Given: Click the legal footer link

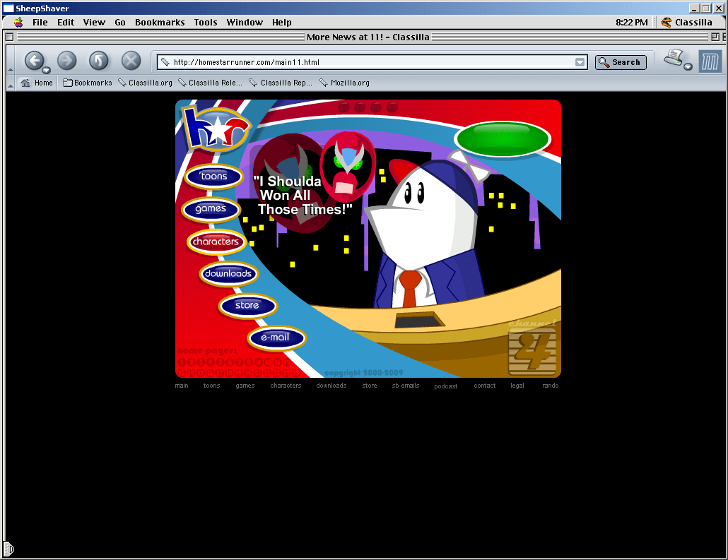Looking at the screenshot, I should click(x=517, y=386).
